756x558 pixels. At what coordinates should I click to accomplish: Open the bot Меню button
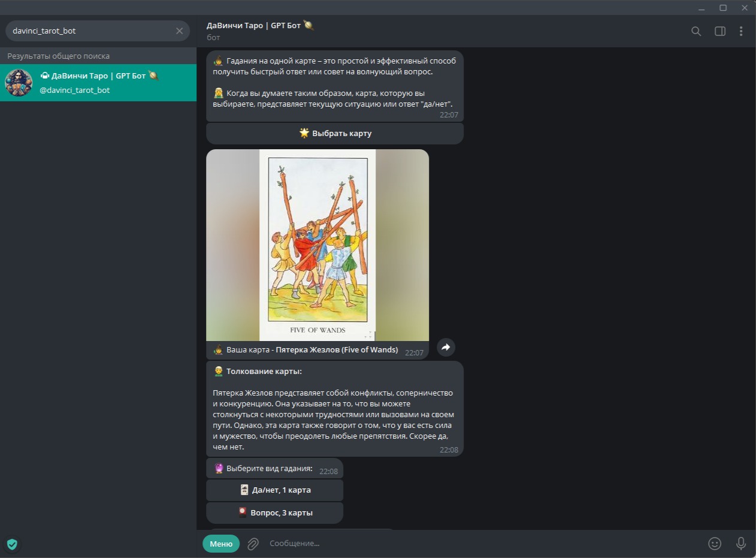[x=221, y=544]
